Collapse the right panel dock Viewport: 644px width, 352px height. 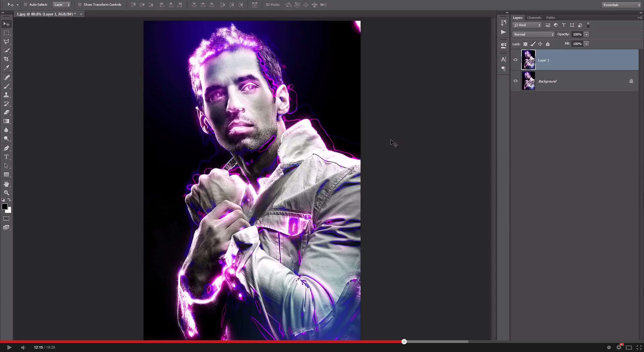point(507,12)
